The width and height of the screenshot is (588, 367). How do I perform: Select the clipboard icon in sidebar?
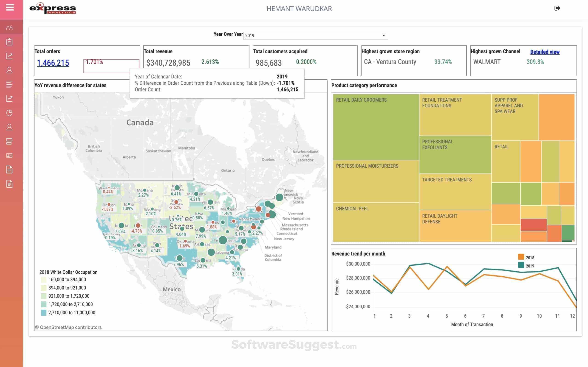(9, 42)
